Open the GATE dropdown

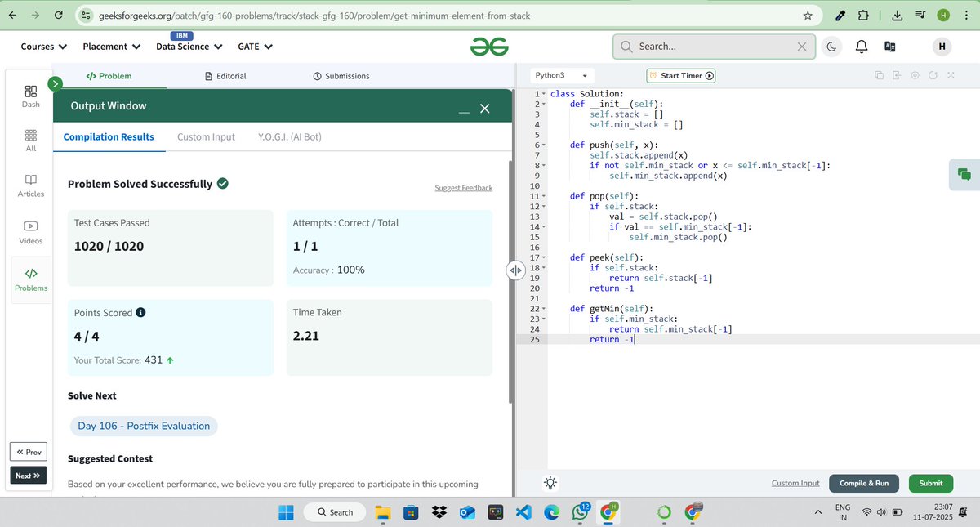pos(254,47)
